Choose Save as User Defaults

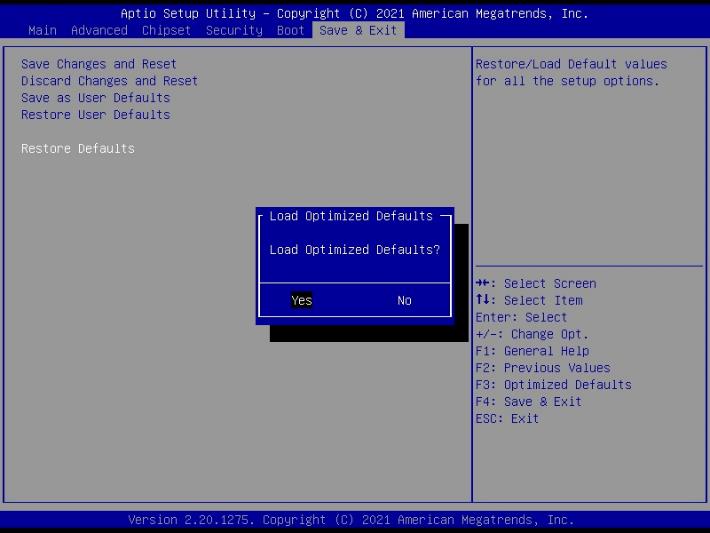[96, 98]
